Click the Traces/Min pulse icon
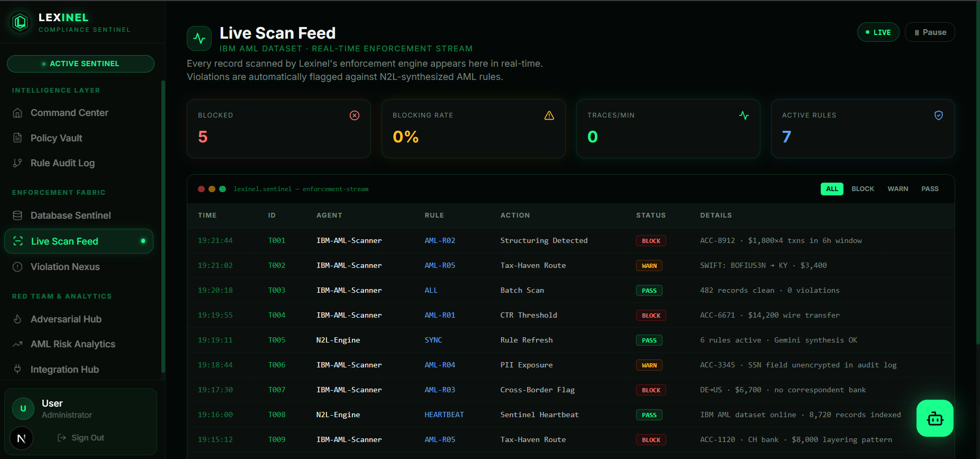The height and width of the screenshot is (459, 980). click(744, 115)
